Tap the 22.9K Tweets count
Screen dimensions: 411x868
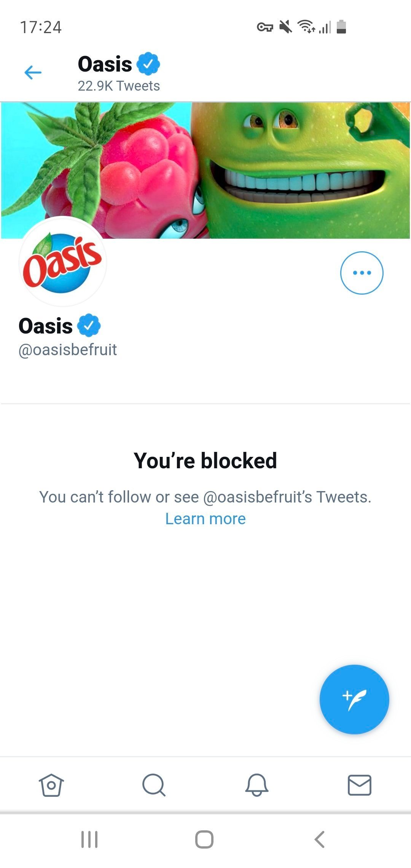click(119, 86)
